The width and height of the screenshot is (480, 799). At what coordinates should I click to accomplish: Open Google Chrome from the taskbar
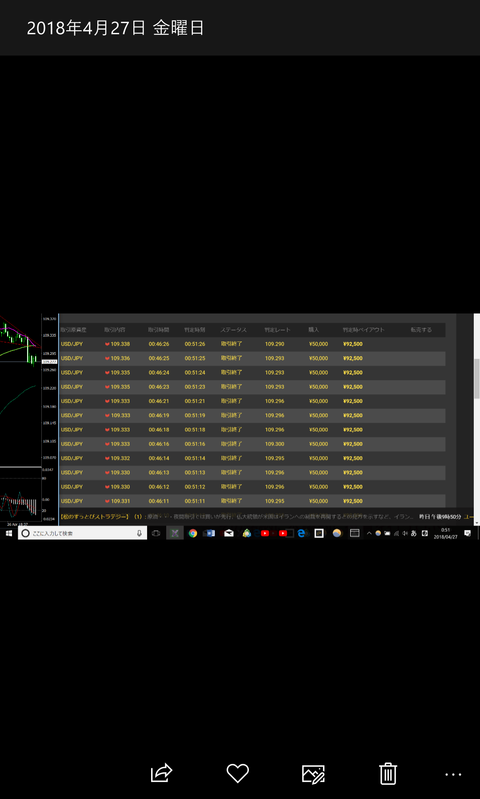(x=193, y=533)
